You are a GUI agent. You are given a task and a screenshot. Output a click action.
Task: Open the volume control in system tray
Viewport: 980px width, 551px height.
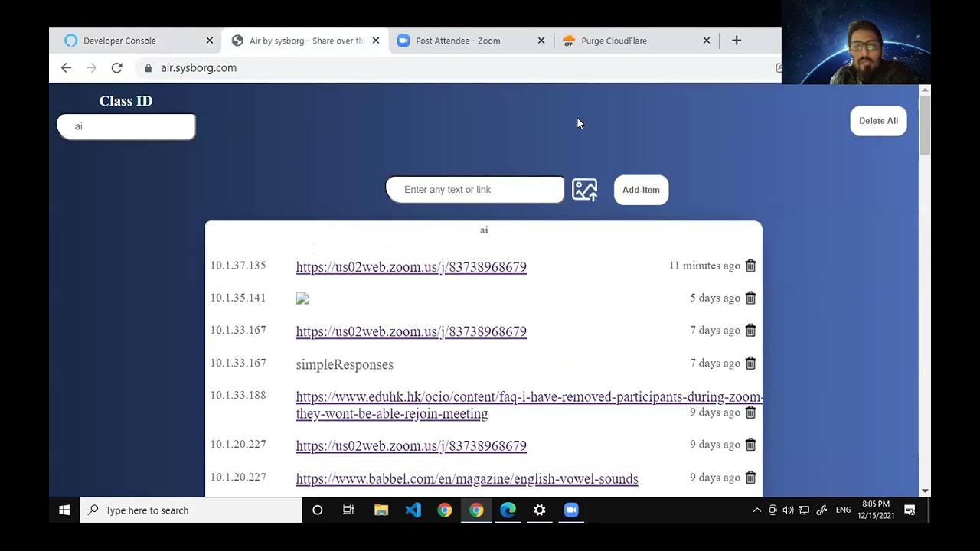[x=788, y=510]
